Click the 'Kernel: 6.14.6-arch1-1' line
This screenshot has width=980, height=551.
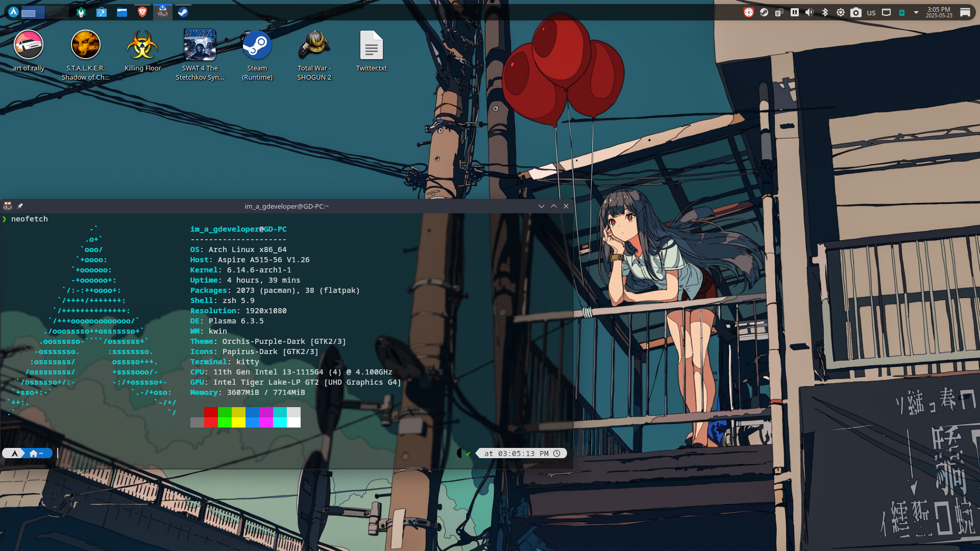pyautogui.click(x=241, y=270)
